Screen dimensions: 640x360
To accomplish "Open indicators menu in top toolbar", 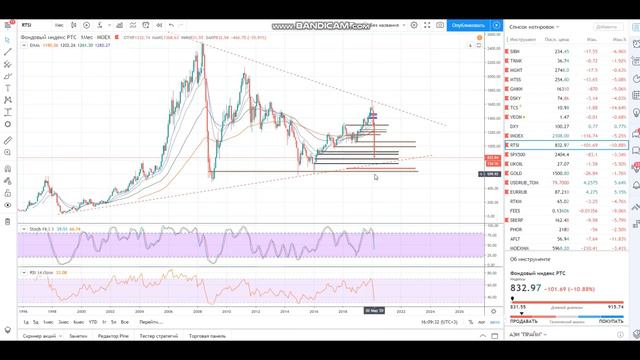I will tap(100, 25).
